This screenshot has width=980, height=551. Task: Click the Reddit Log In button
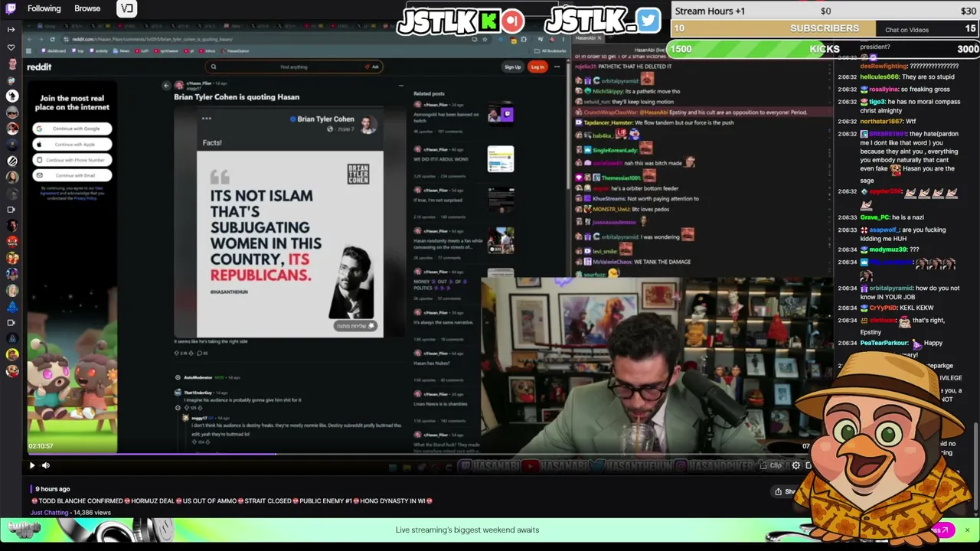tap(537, 67)
